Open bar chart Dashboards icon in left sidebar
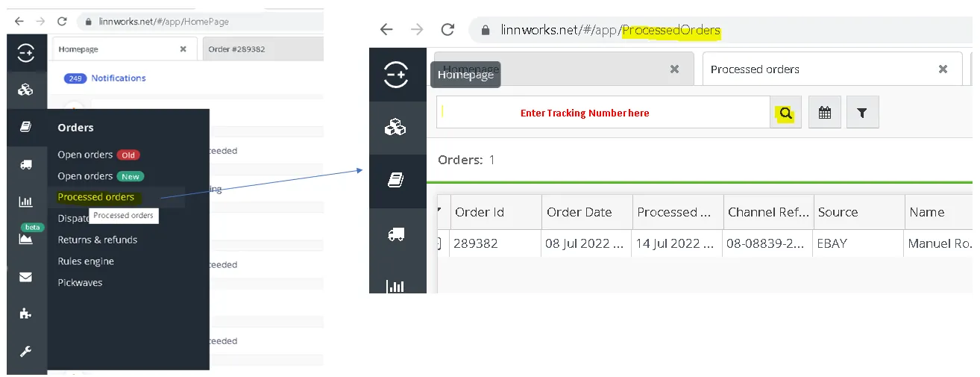980x377 pixels. click(x=26, y=202)
